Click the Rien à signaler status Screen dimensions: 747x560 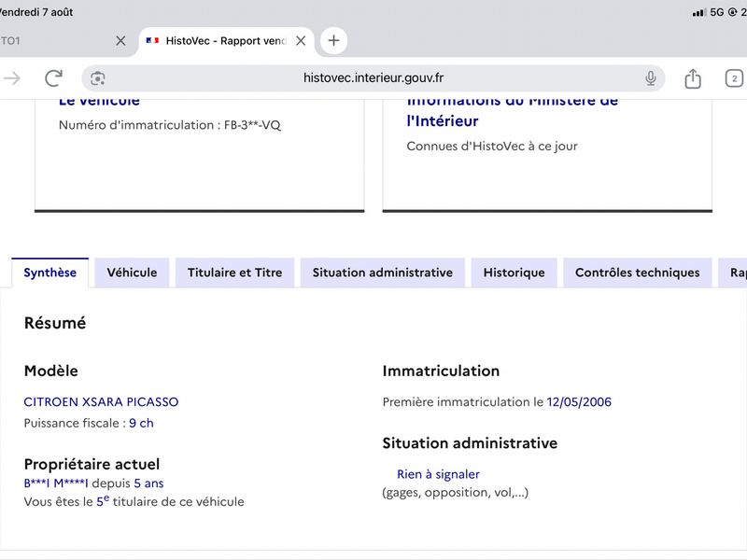tap(438, 474)
